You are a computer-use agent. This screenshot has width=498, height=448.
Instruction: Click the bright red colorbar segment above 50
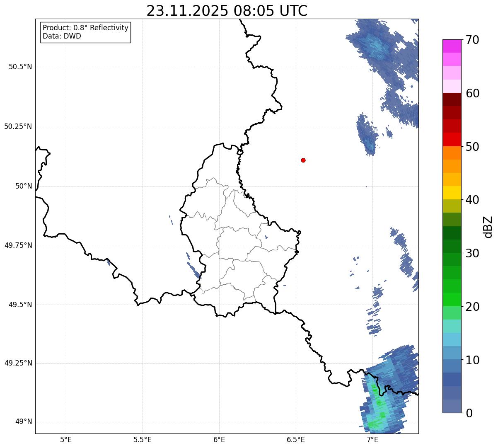(x=452, y=139)
